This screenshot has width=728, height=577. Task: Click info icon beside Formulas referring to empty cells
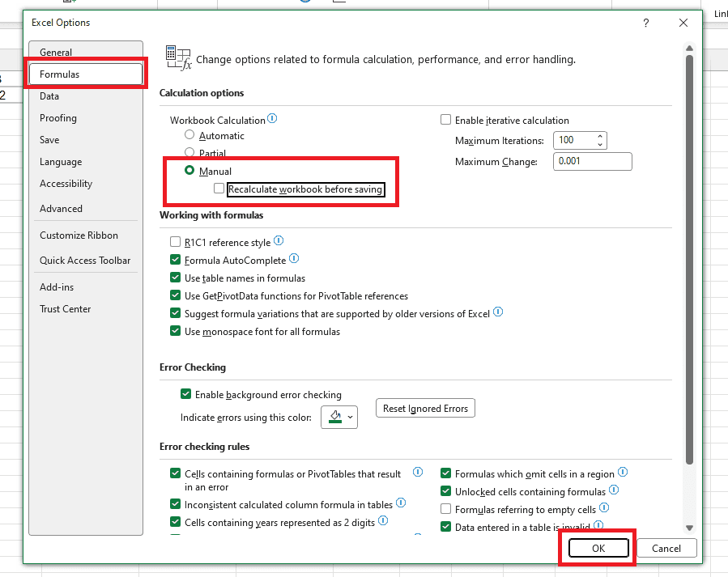pos(604,507)
